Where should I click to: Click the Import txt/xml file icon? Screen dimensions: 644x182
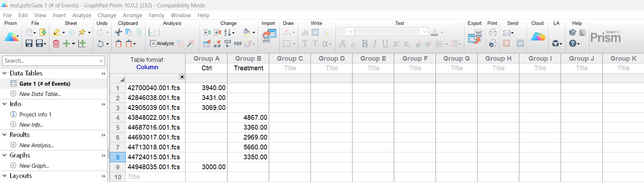coord(269,37)
